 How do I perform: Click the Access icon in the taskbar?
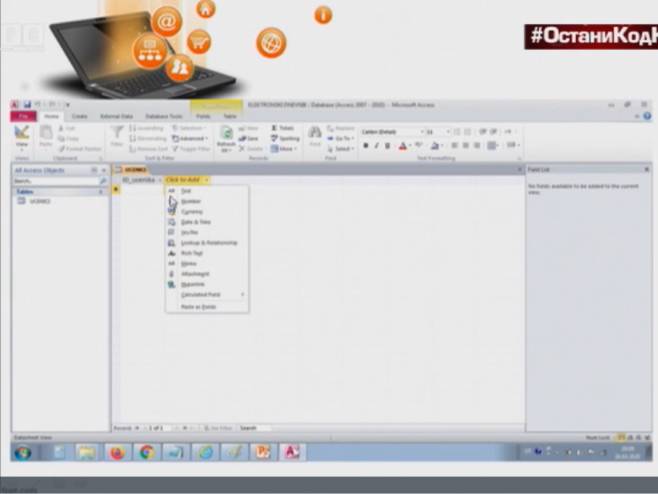(292, 452)
